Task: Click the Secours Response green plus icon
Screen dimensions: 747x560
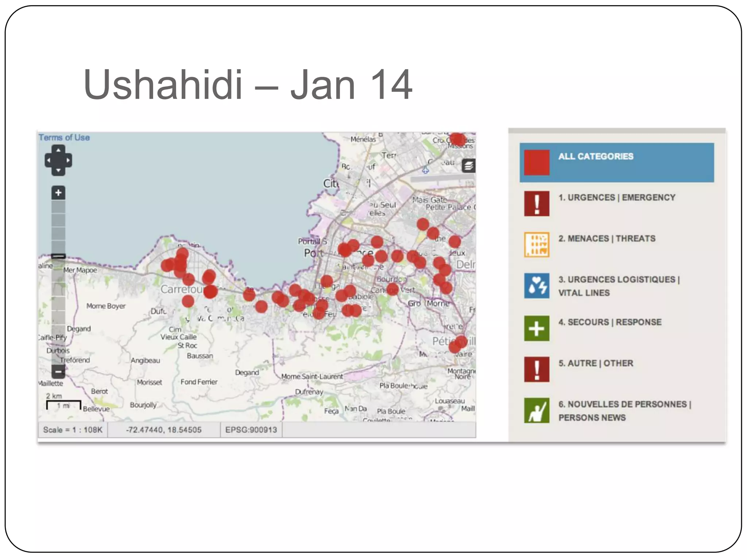Action: [x=537, y=328]
